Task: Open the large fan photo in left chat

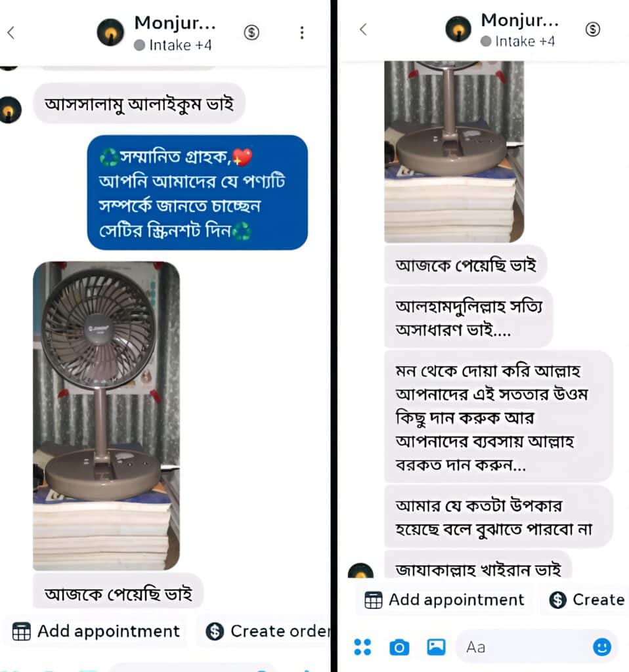Action: click(106, 415)
